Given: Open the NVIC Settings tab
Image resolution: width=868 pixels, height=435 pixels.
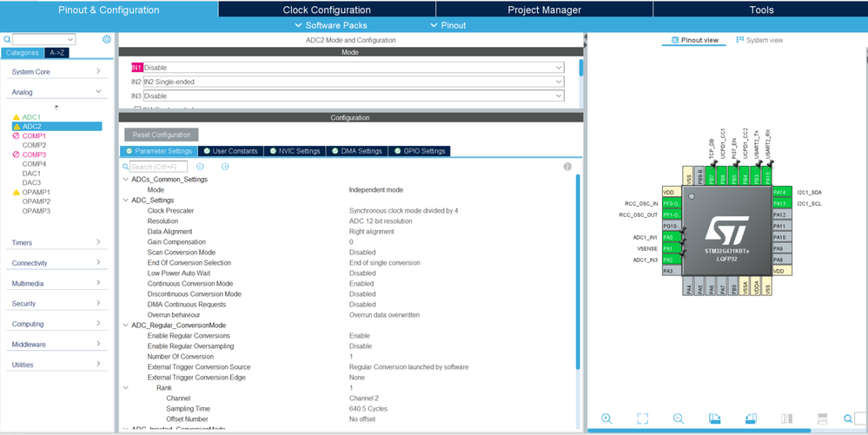Looking at the screenshot, I should point(295,151).
